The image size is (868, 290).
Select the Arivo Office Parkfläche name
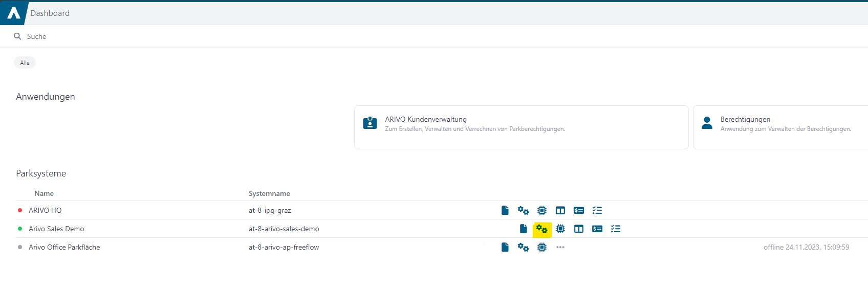pos(64,247)
